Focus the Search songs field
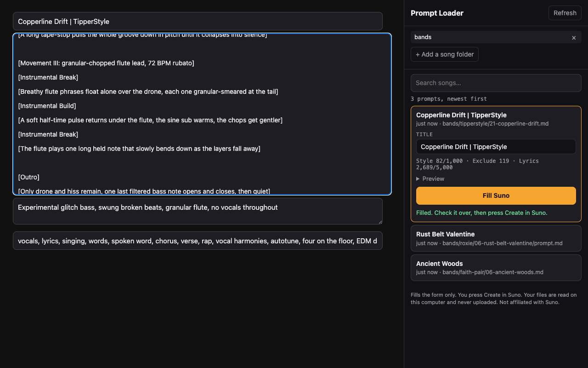 pyautogui.click(x=496, y=83)
